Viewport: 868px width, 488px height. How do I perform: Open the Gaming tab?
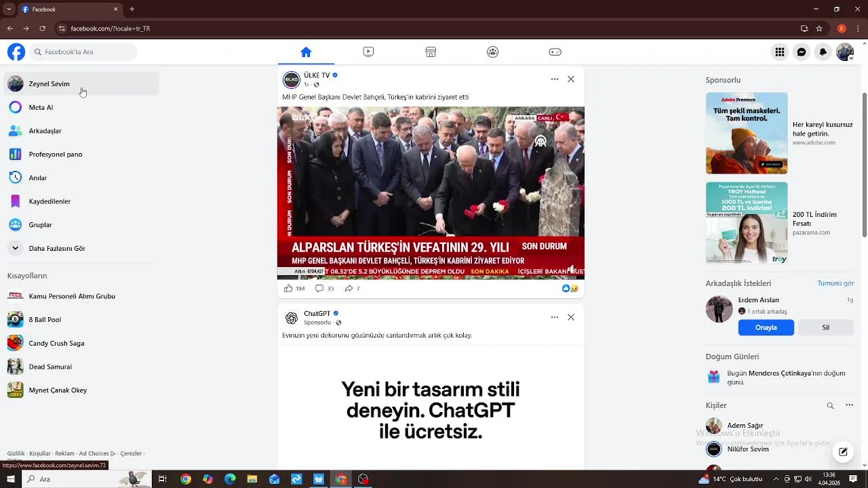pos(555,52)
